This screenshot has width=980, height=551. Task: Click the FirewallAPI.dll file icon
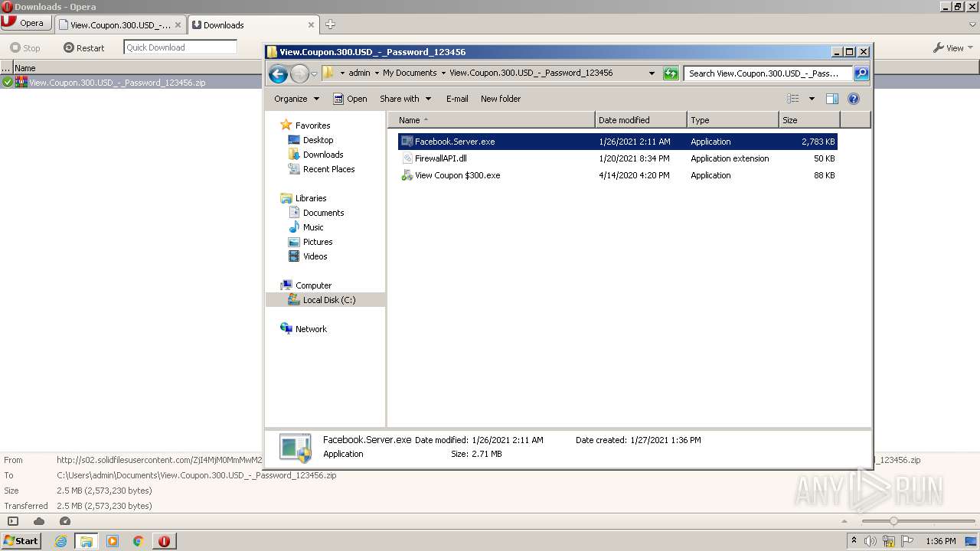[x=407, y=158]
